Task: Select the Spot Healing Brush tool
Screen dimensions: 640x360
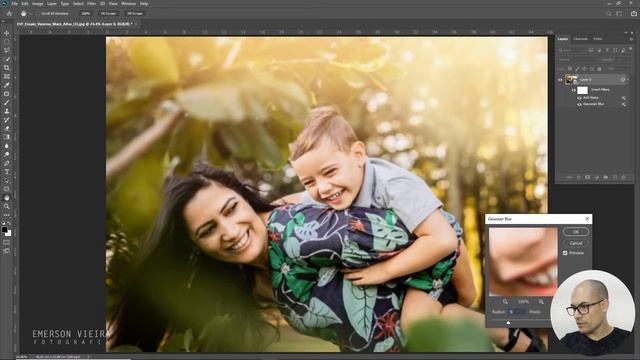Action: [x=7, y=94]
